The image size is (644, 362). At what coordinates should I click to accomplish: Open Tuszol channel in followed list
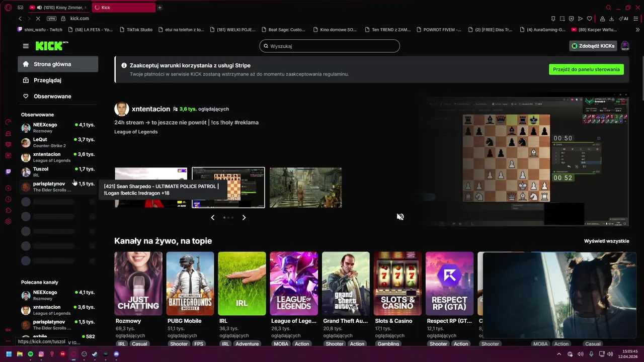[58, 172]
